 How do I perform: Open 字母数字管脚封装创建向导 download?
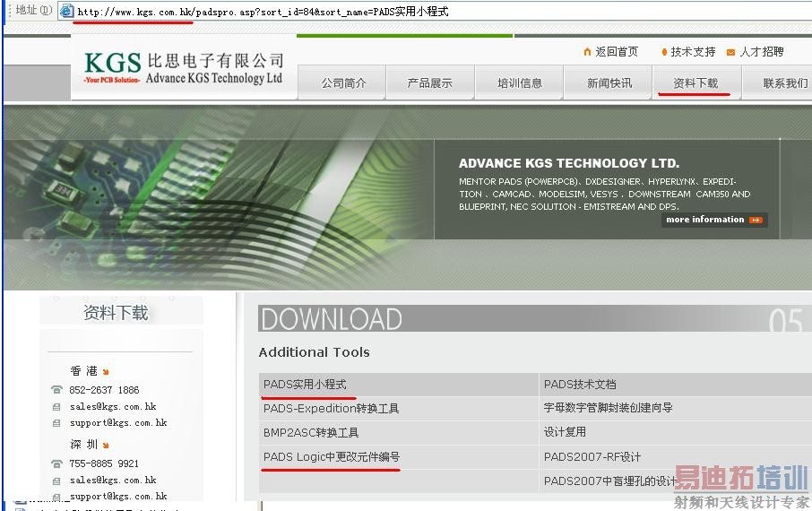click(608, 408)
